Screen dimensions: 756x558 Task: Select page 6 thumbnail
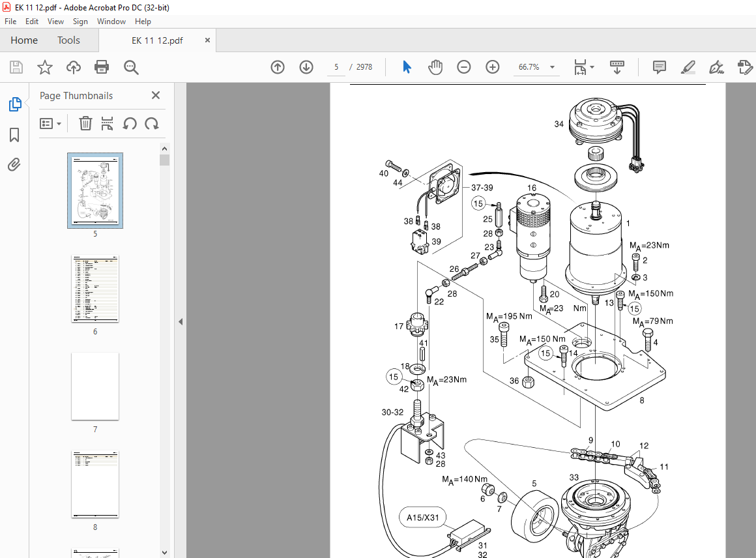point(95,288)
